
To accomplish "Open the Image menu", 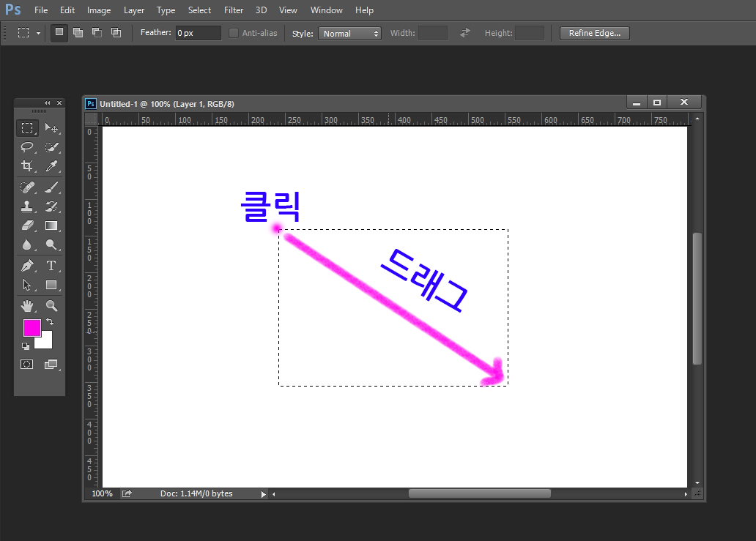I will tap(99, 10).
